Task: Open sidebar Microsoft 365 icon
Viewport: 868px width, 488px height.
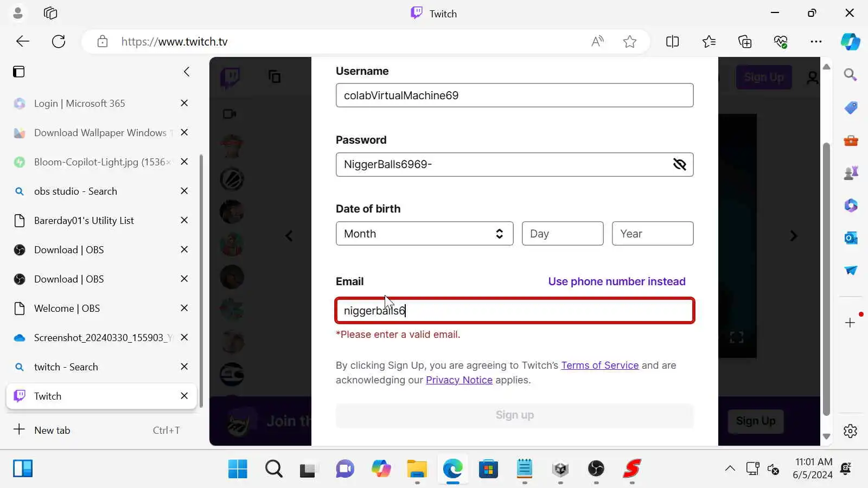Action: (x=850, y=206)
